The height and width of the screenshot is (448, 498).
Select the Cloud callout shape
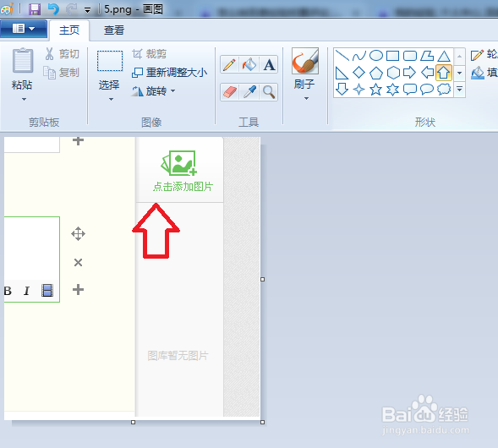tap(444, 90)
